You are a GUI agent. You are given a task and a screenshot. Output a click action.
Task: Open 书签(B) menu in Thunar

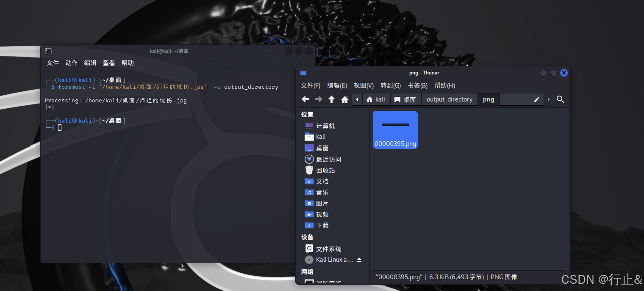[x=418, y=85]
